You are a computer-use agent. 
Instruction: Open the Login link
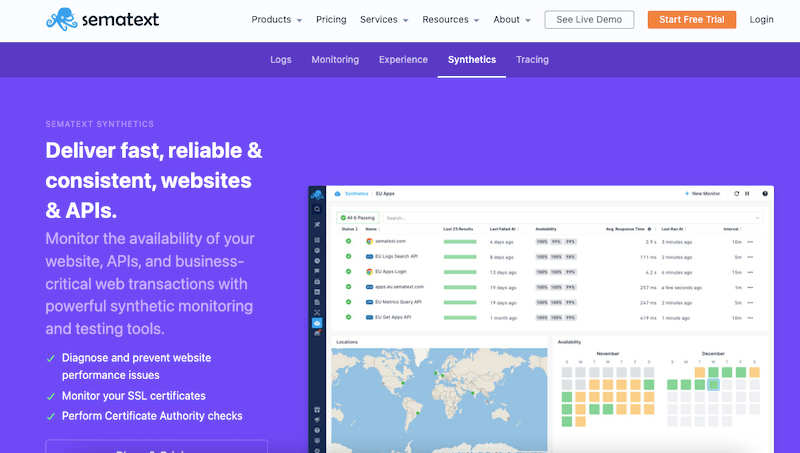tap(761, 19)
